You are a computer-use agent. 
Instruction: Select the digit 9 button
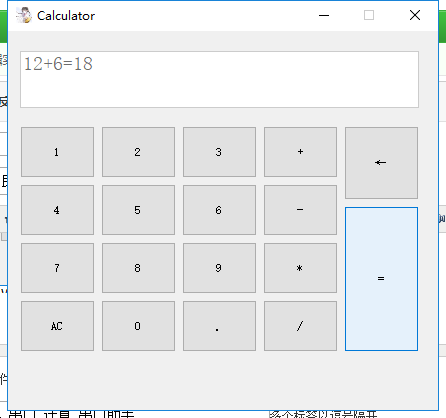coord(219,268)
